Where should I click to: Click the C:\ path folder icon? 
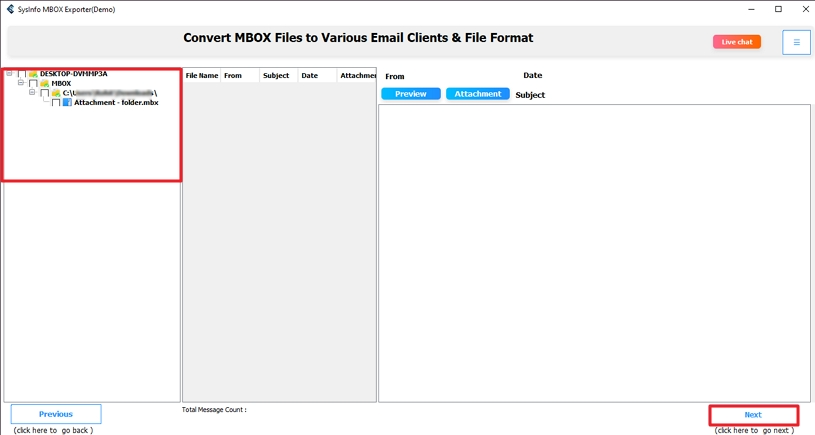click(56, 93)
